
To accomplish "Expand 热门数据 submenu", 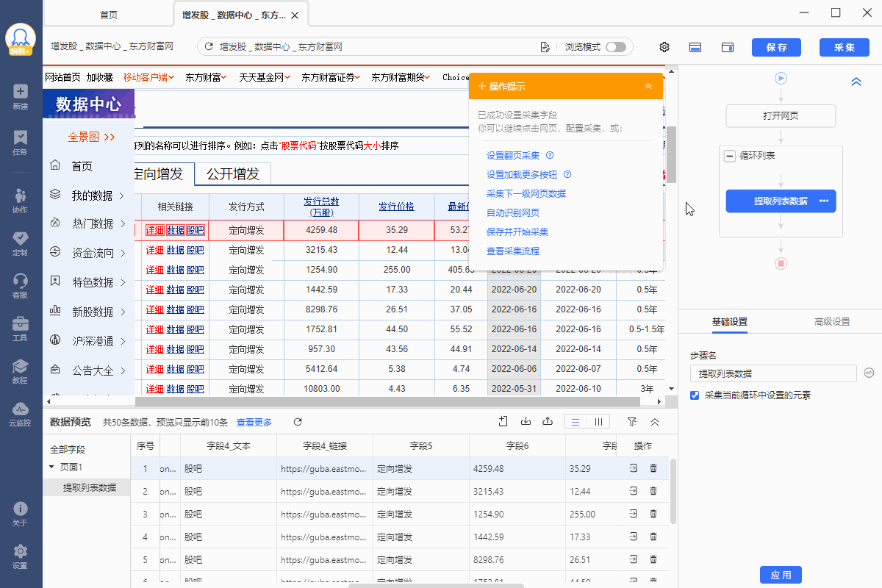I will pos(122,223).
